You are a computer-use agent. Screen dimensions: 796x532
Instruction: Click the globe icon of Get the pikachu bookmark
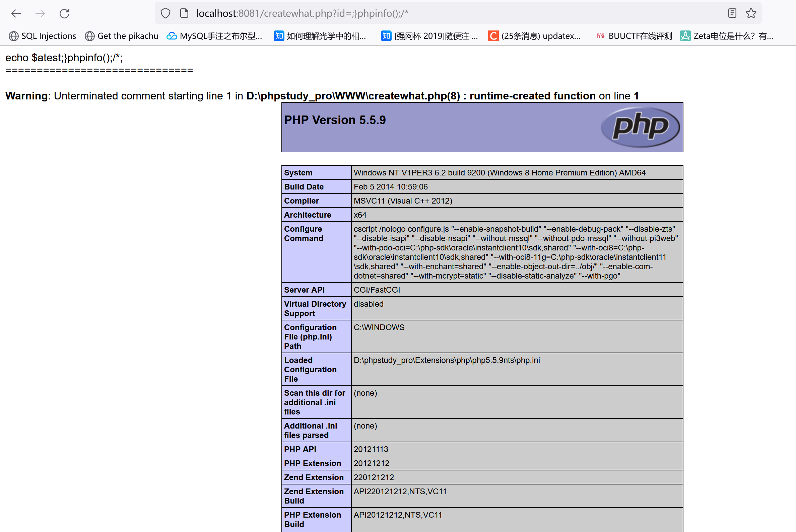tap(89, 36)
